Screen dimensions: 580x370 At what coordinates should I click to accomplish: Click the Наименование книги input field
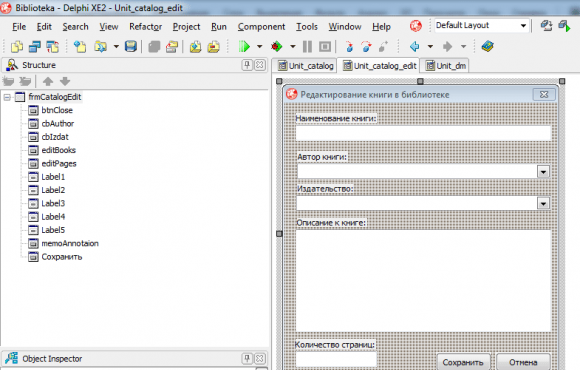(424, 133)
